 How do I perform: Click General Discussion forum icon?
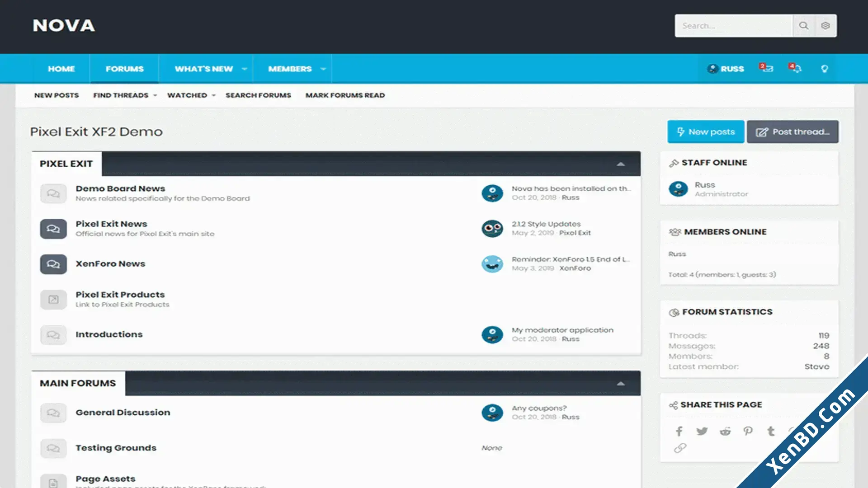[53, 413]
